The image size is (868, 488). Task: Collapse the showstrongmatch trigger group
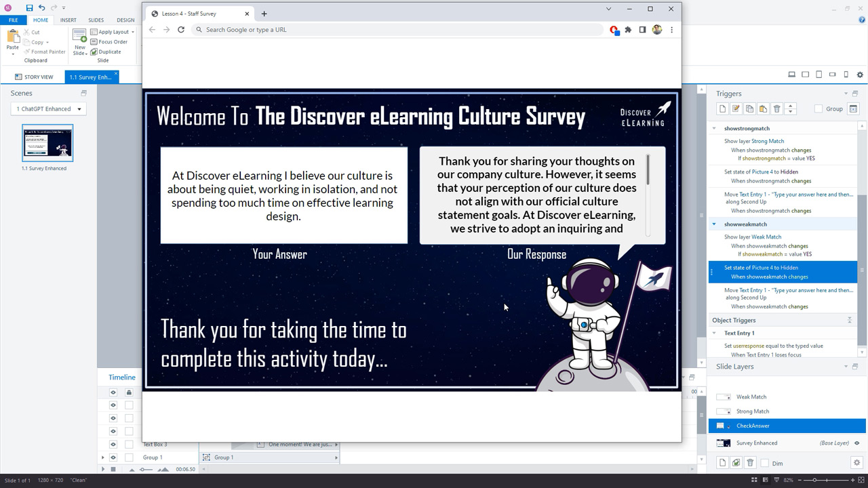tap(713, 127)
